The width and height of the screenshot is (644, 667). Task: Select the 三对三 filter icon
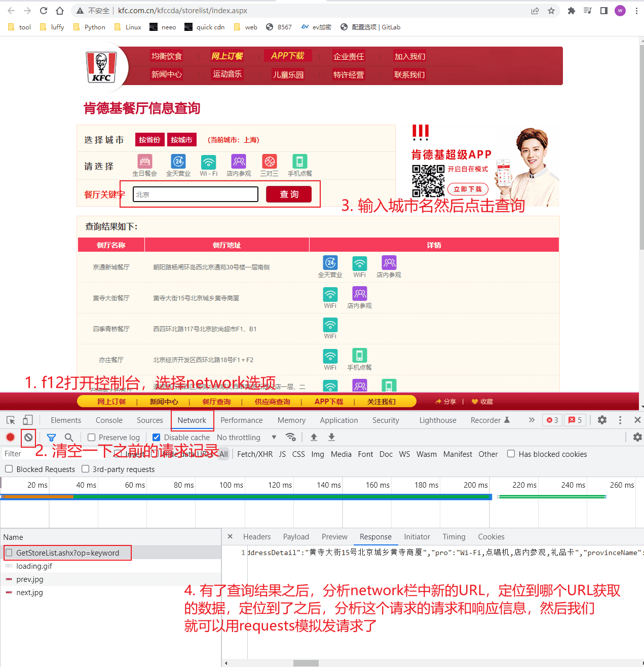coord(270,162)
